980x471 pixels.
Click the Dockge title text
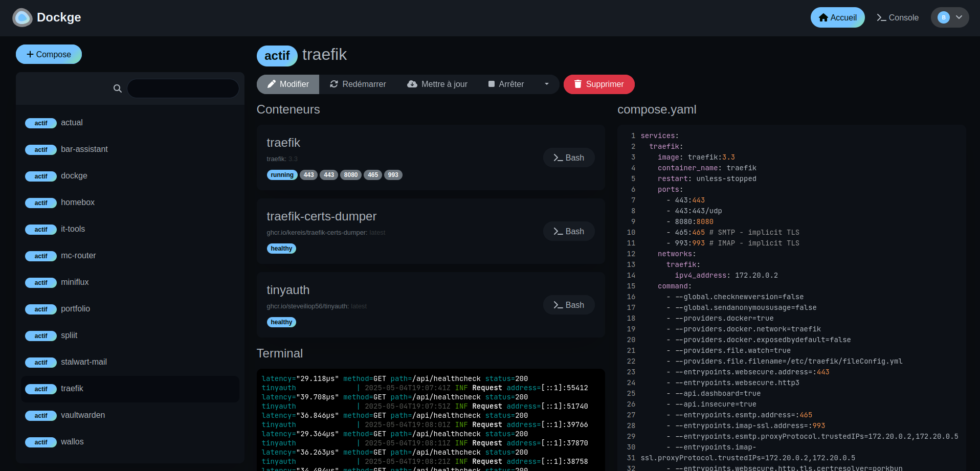coord(59,17)
